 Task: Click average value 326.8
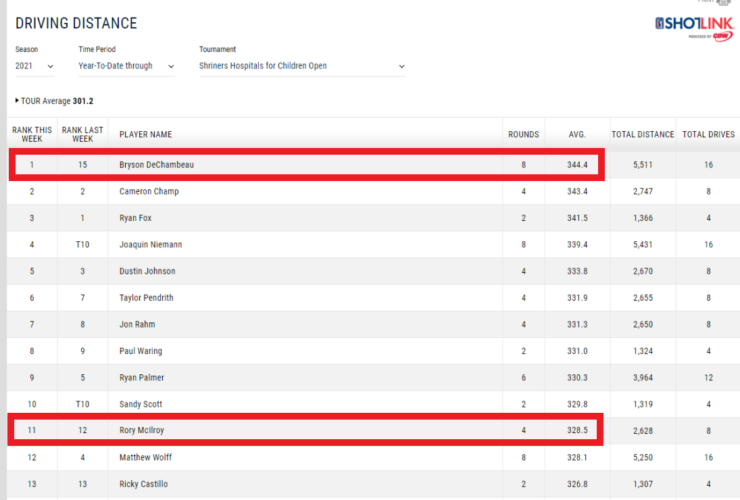[x=577, y=484]
